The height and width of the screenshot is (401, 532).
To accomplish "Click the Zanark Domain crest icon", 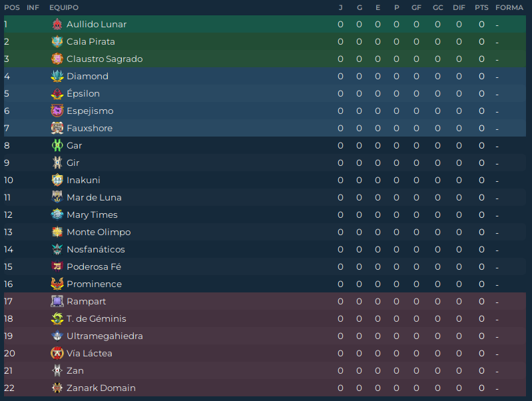I will (x=57, y=388).
